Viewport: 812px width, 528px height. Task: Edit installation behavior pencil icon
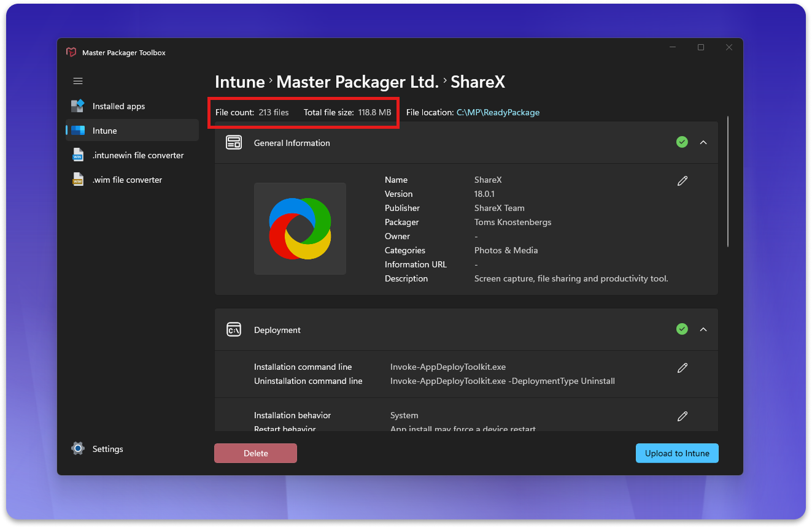tap(682, 416)
